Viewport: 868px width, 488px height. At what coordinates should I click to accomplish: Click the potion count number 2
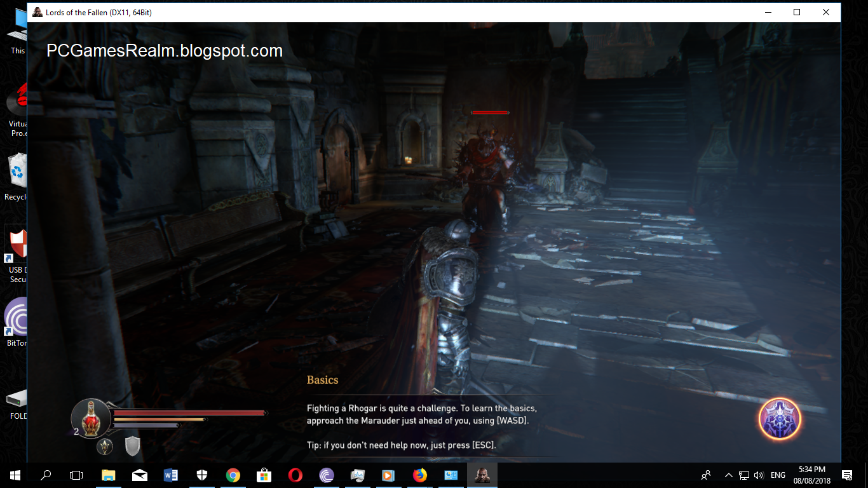coord(76,431)
